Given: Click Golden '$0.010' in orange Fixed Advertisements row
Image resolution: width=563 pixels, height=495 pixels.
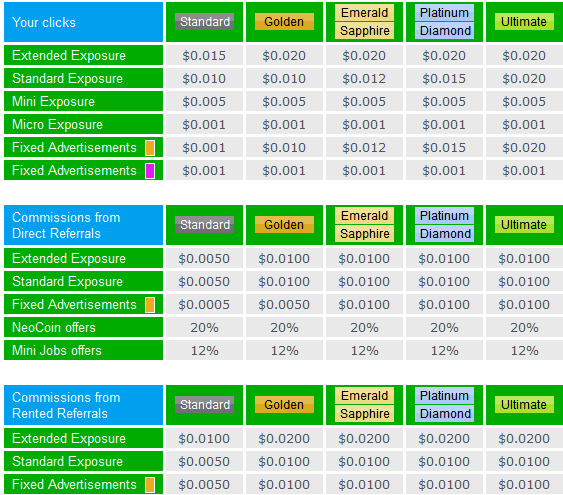Looking at the screenshot, I should coord(284,148).
